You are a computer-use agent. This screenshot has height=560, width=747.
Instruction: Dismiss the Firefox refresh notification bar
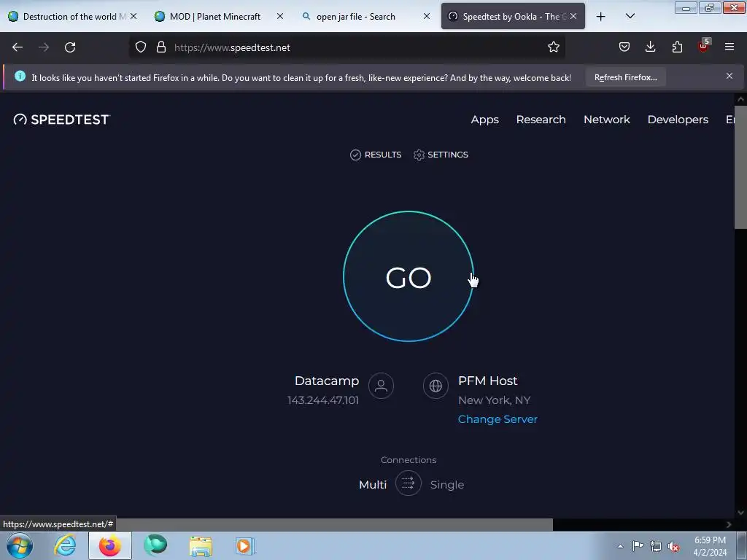[729, 76]
